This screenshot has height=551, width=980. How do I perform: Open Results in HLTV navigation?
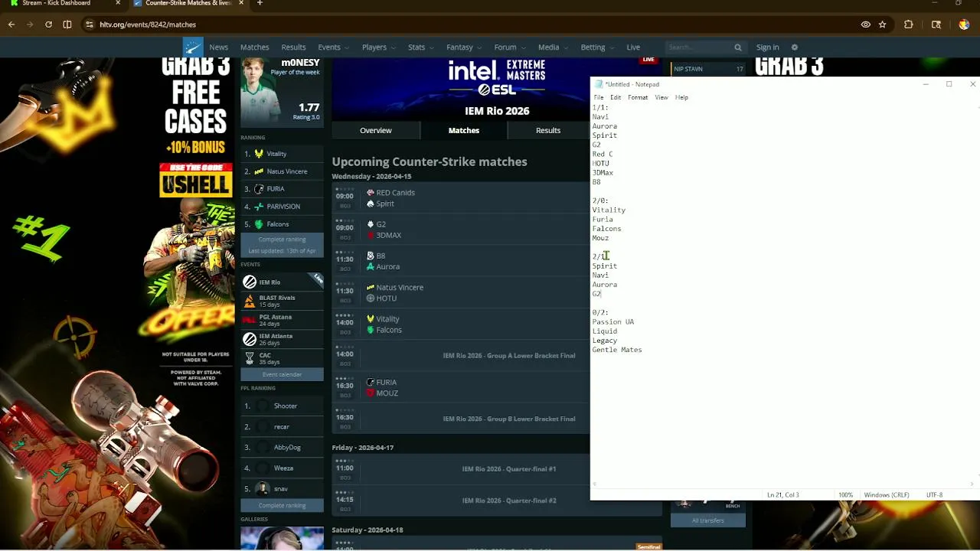click(x=293, y=47)
